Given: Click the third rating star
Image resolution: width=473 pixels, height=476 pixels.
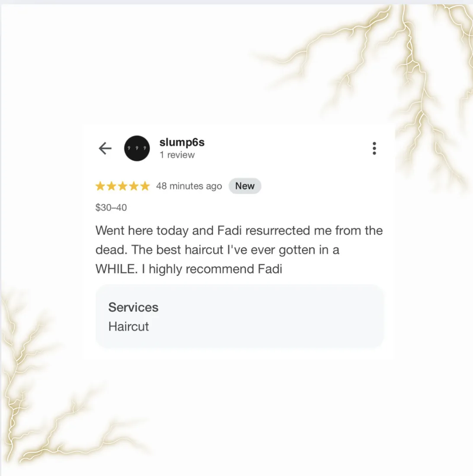Looking at the screenshot, I should tap(123, 186).
